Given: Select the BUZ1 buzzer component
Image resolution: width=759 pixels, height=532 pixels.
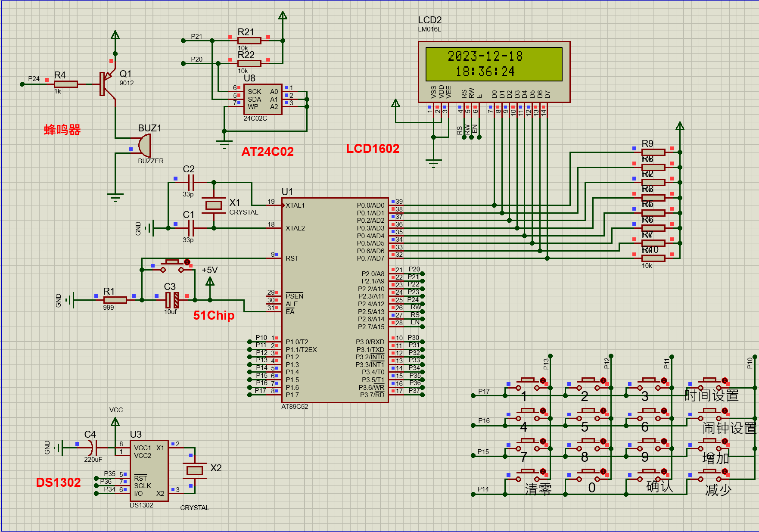Looking at the screenshot, I should 145,146.
